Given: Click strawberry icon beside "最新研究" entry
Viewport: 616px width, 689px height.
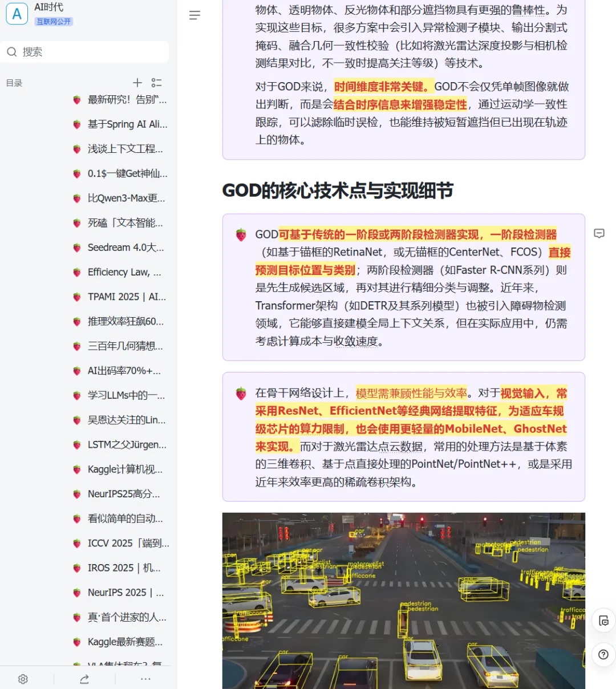Looking at the screenshot, I should pyautogui.click(x=76, y=99).
